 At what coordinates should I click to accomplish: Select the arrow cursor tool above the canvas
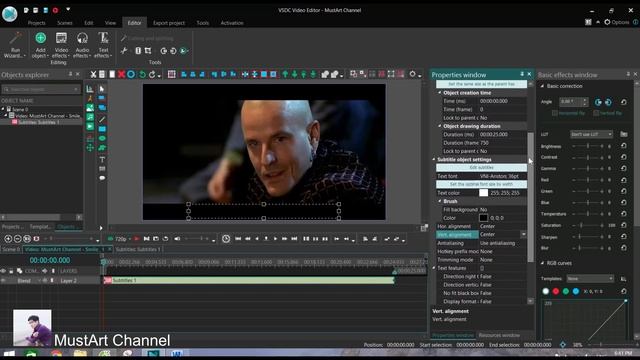click(x=102, y=89)
